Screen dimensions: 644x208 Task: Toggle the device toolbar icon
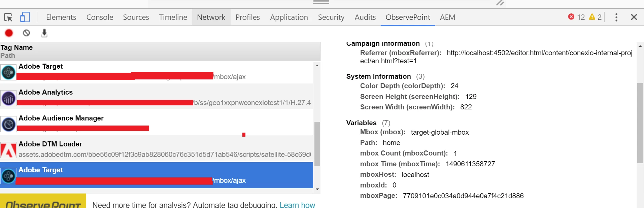pos(25,17)
